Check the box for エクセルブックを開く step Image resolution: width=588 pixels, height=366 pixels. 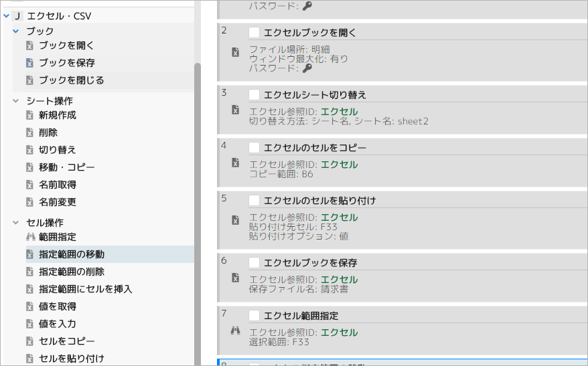click(254, 33)
